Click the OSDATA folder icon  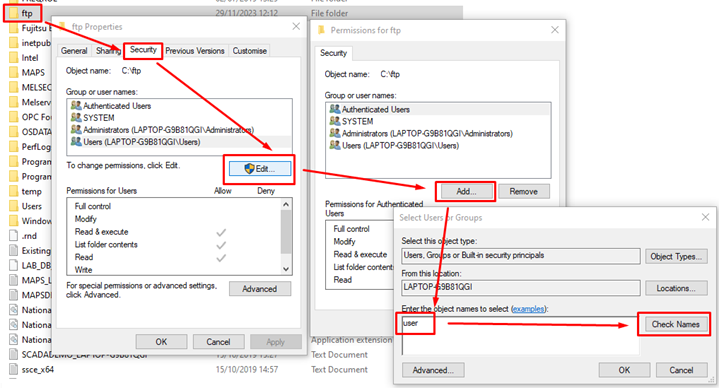click(x=14, y=132)
